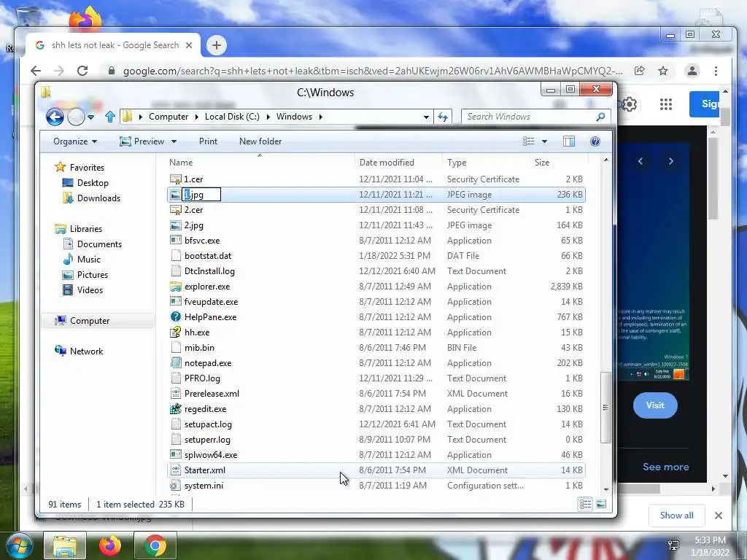The width and height of the screenshot is (747, 560).
Task: Open Desktop in Favorites
Action: (85, 183)
